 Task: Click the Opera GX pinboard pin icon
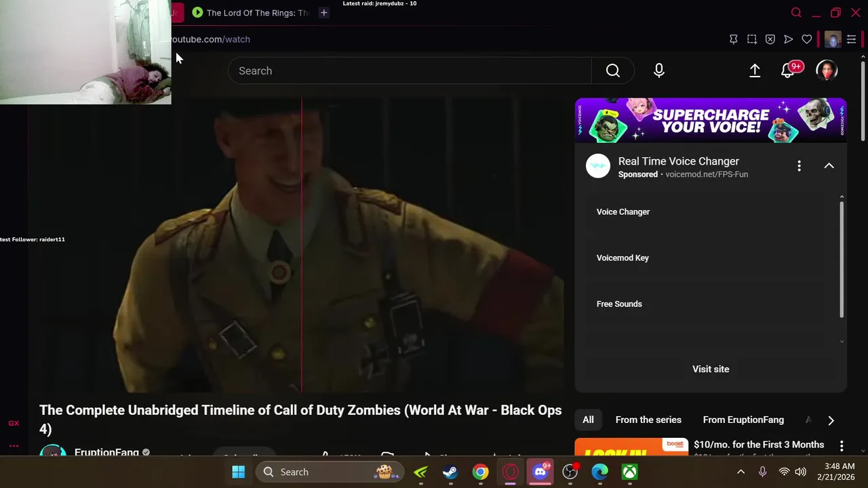tap(734, 39)
